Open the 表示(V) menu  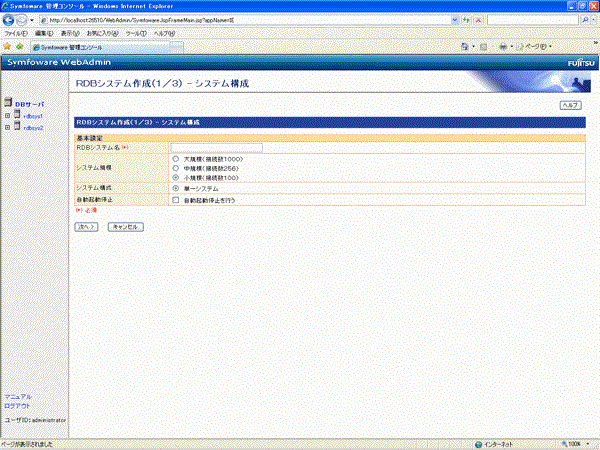point(70,34)
